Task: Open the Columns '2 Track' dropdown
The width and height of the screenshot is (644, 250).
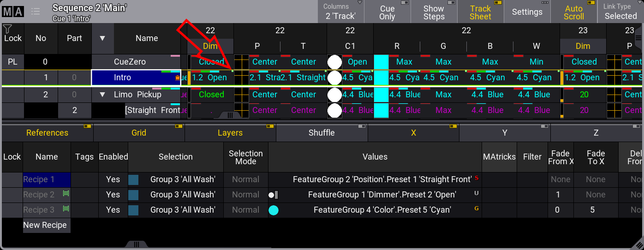Action: click(340, 12)
